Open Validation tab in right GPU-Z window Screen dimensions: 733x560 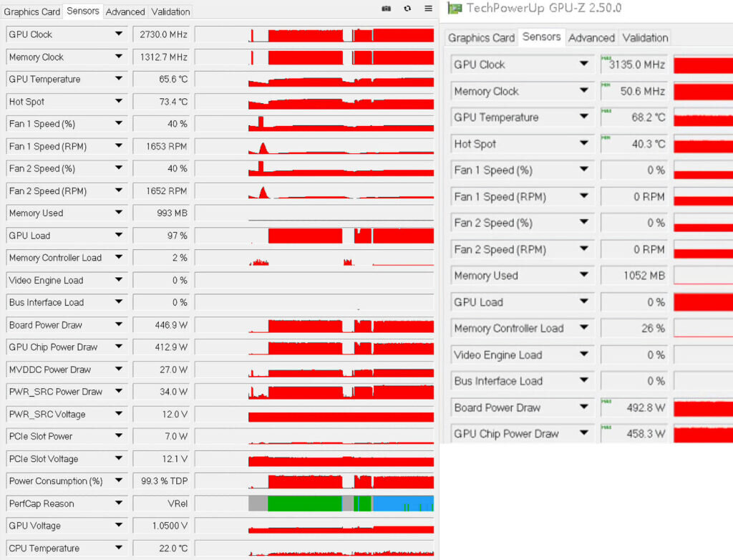(x=645, y=38)
